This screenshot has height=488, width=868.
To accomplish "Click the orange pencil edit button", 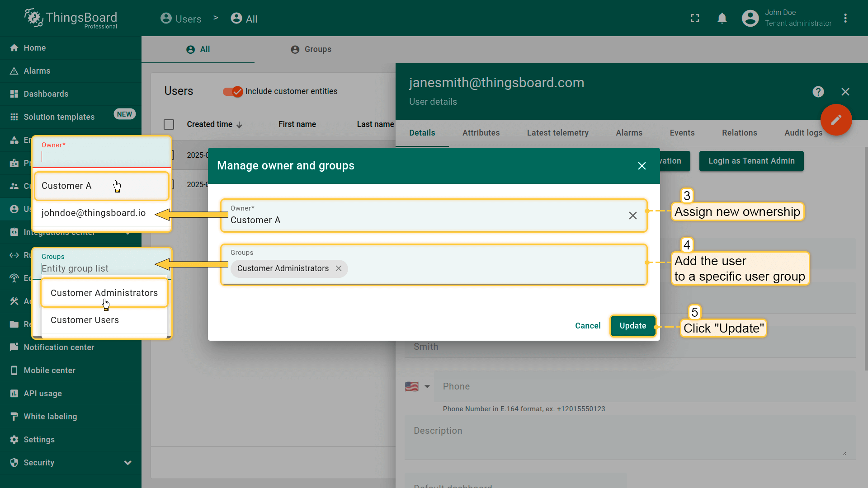I will click(x=836, y=120).
